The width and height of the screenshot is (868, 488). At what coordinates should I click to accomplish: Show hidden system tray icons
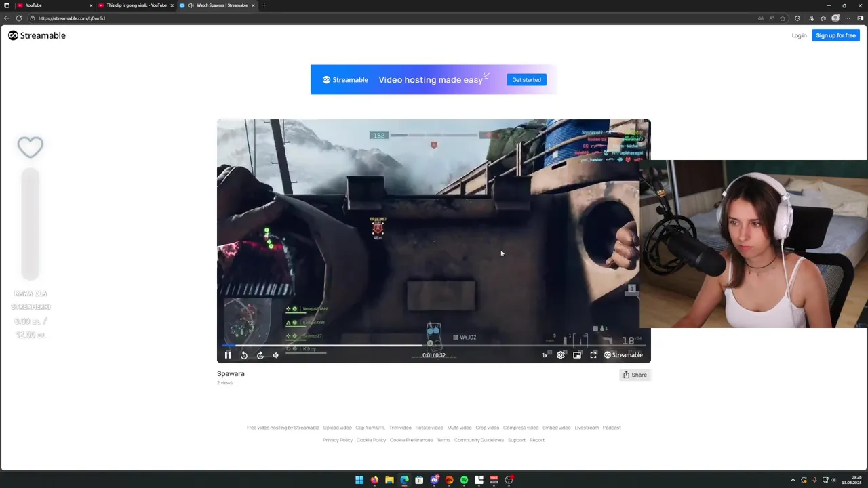pyautogui.click(x=793, y=480)
